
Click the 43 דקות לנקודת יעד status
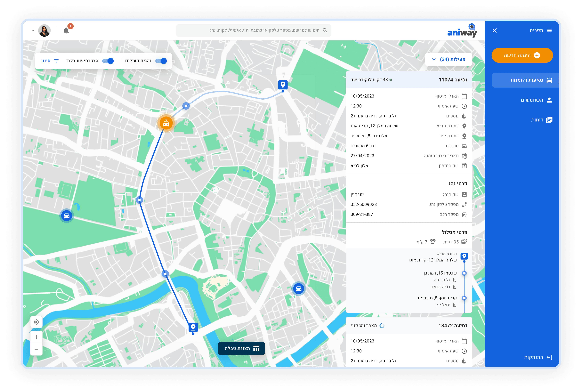click(371, 80)
